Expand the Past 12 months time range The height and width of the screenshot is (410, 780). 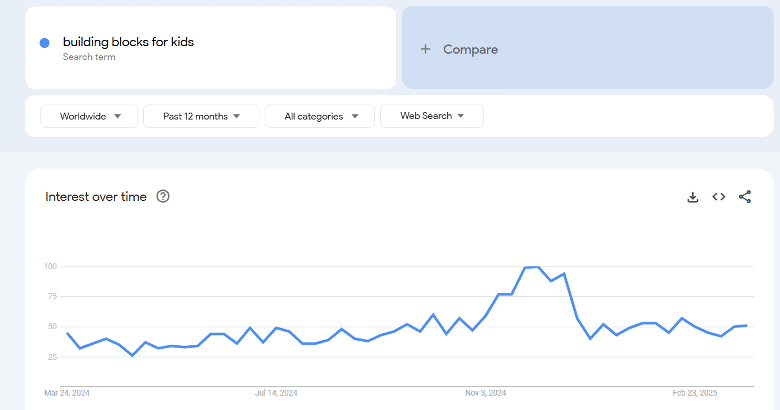(x=201, y=116)
